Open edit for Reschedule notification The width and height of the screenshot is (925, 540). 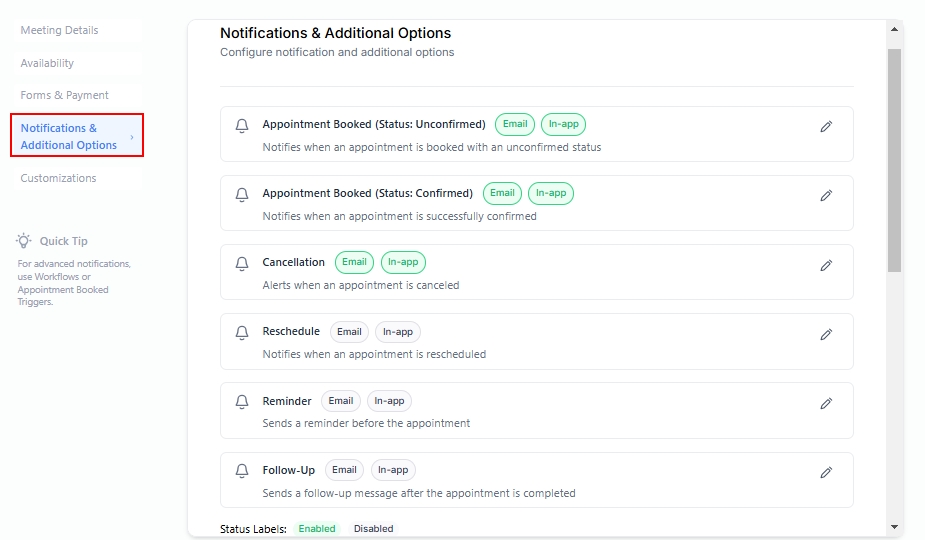click(x=826, y=335)
